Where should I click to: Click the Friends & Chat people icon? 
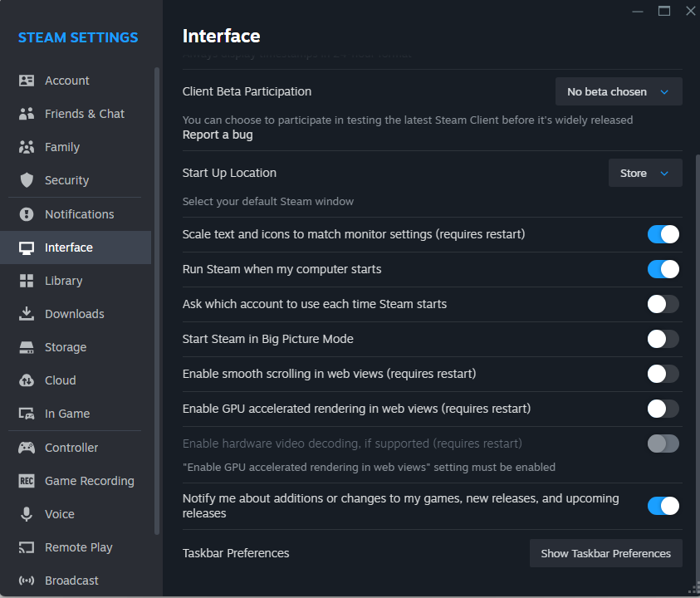point(27,114)
